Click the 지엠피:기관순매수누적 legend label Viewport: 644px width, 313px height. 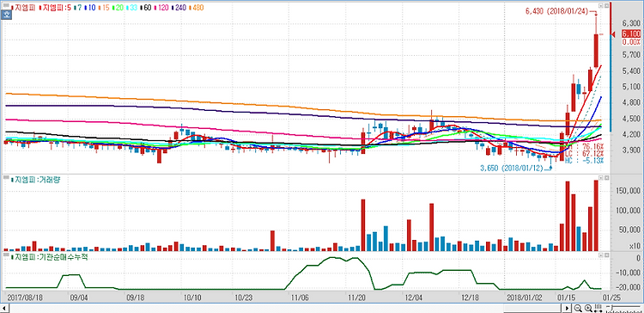(x=49, y=257)
